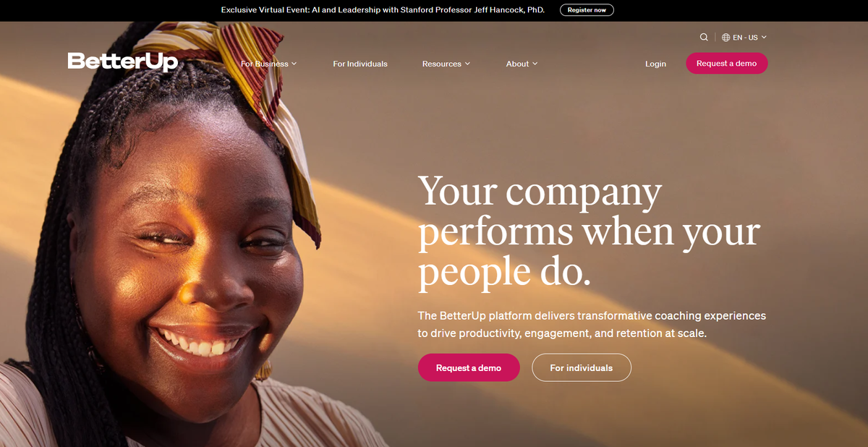This screenshot has width=868, height=447.
Task: Click the Exclusive Virtual Event banner text
Action: 383,10
